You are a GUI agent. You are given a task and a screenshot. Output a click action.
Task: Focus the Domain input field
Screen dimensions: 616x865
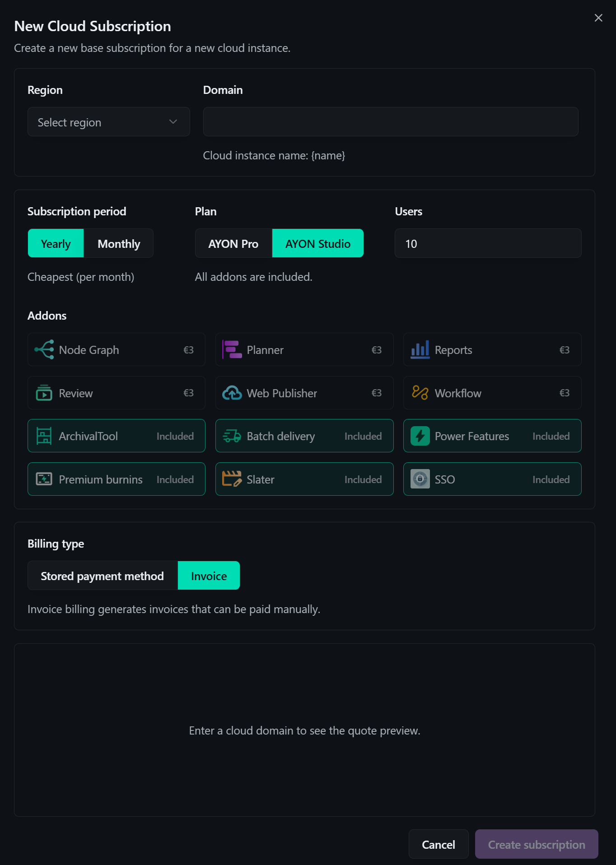(391, 122)
